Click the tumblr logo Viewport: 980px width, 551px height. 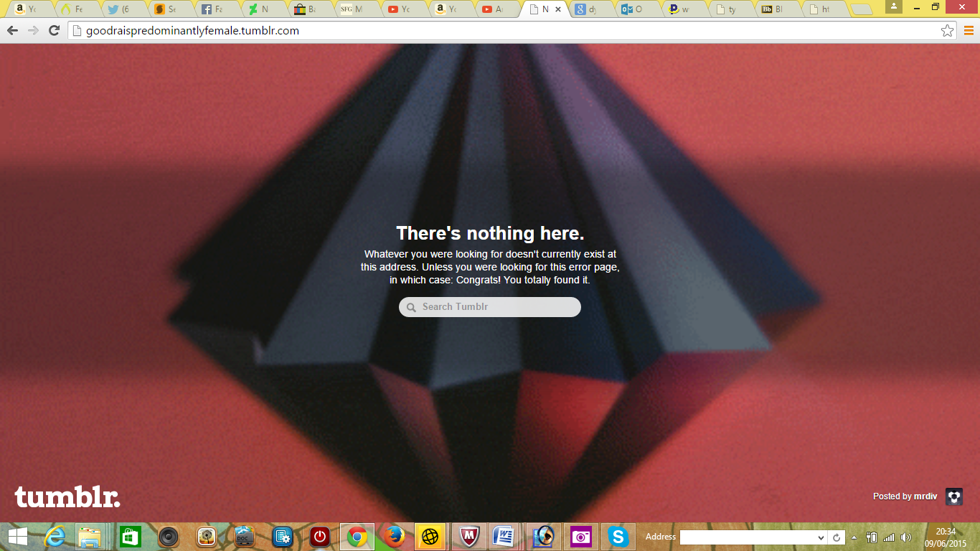[67, 496]
